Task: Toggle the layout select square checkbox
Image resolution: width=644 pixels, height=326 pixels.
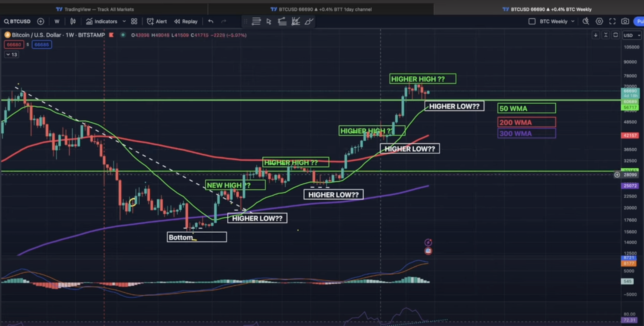Action: [532, 21]
